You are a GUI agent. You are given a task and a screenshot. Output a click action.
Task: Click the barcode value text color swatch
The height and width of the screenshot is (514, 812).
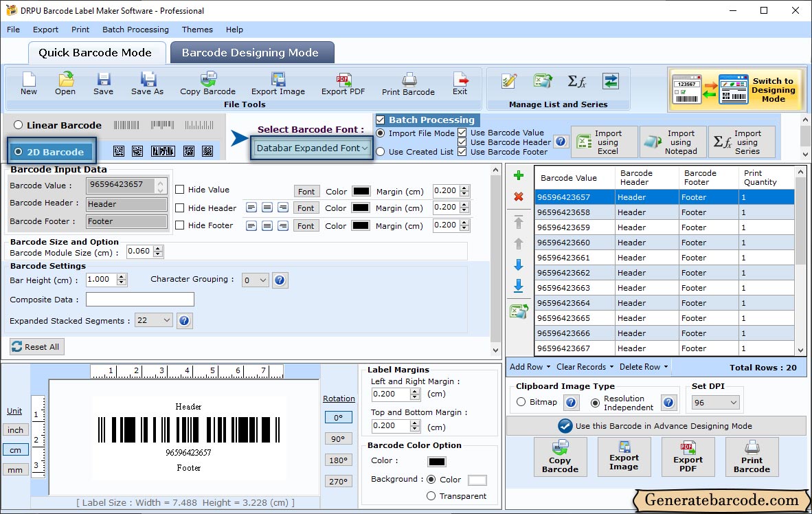click(361, 191)
